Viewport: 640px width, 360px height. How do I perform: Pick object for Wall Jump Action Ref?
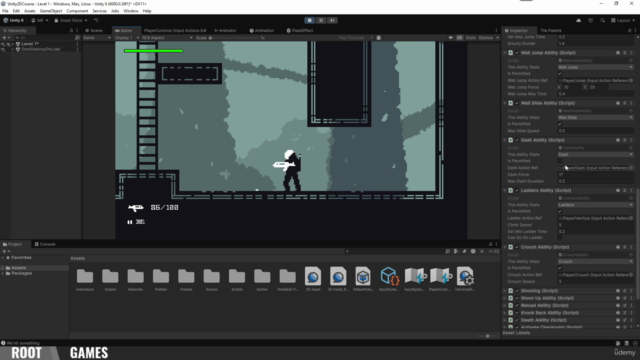pyautogui.click(x=631, y=81)
